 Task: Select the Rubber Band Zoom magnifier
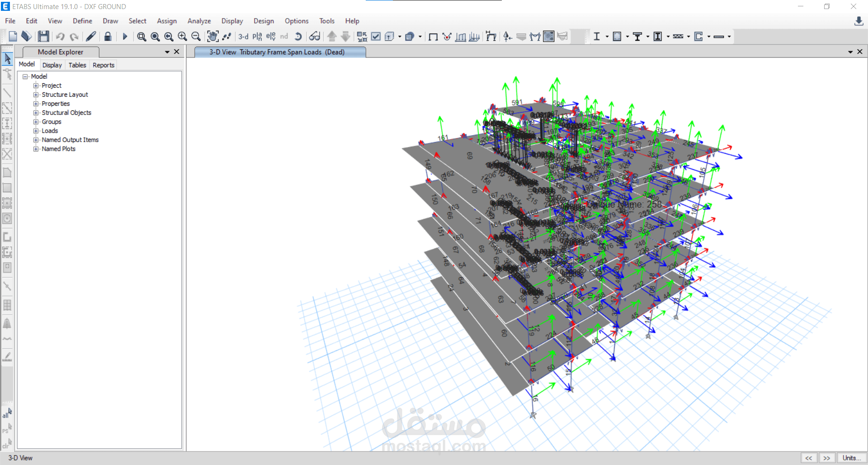click(x=142, y=37)
